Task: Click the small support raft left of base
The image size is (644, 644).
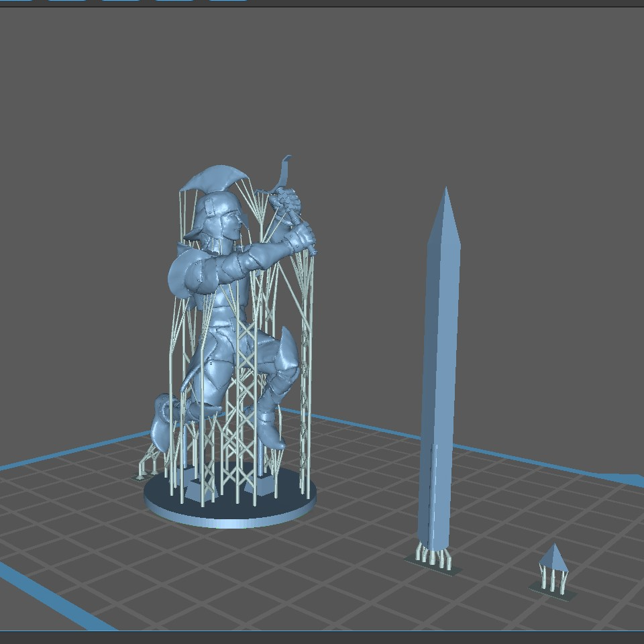Action: tap(140, 477)
